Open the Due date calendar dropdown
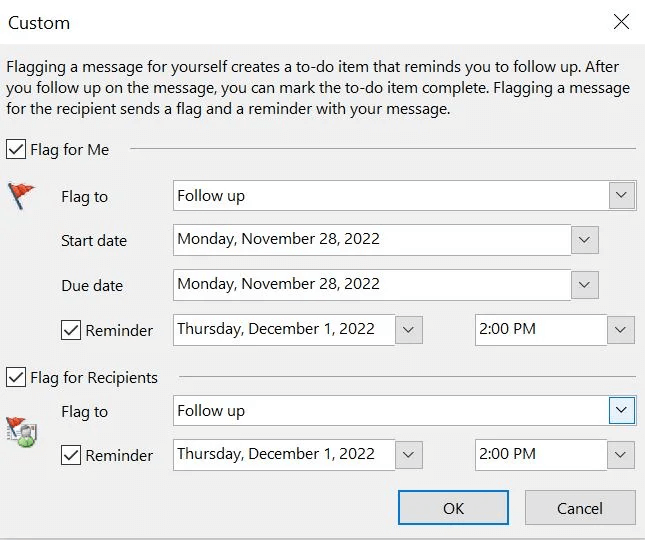The image size is (645, 540). tap(585, 285)
